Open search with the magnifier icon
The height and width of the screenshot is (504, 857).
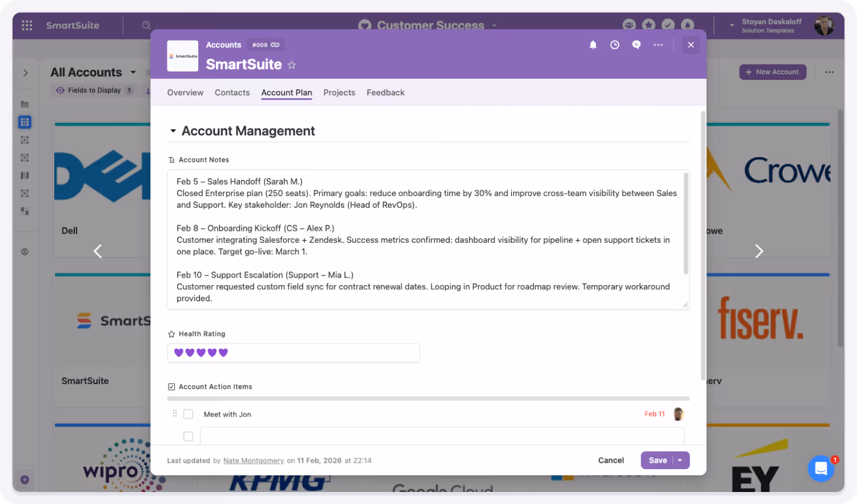pyautogui.click(x=146, y=25)
